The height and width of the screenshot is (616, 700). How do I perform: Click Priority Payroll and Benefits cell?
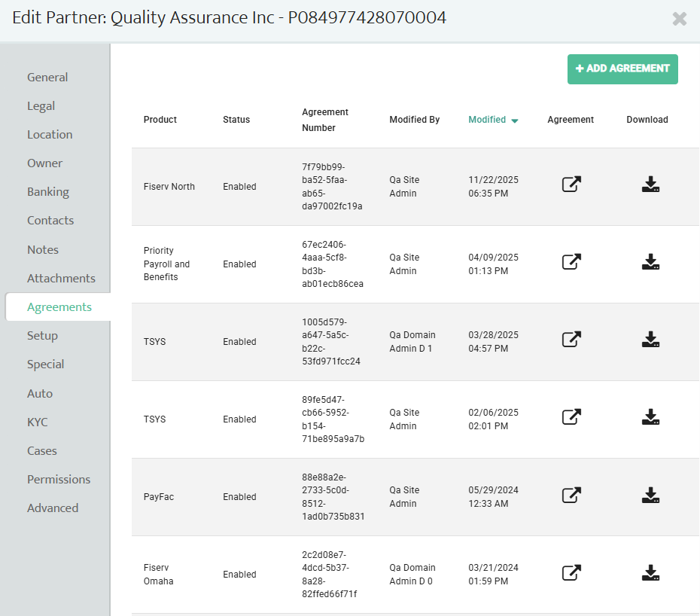(x=166, y=264)
